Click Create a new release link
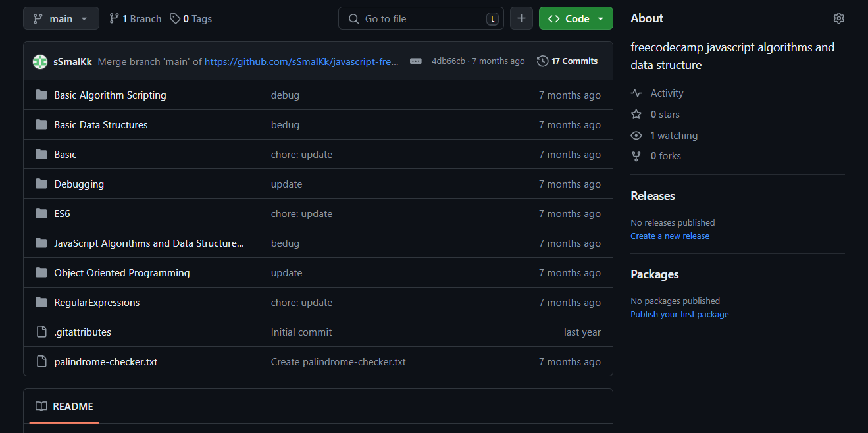Viewport: 868px width, 433px height. (x=670, y=236)
